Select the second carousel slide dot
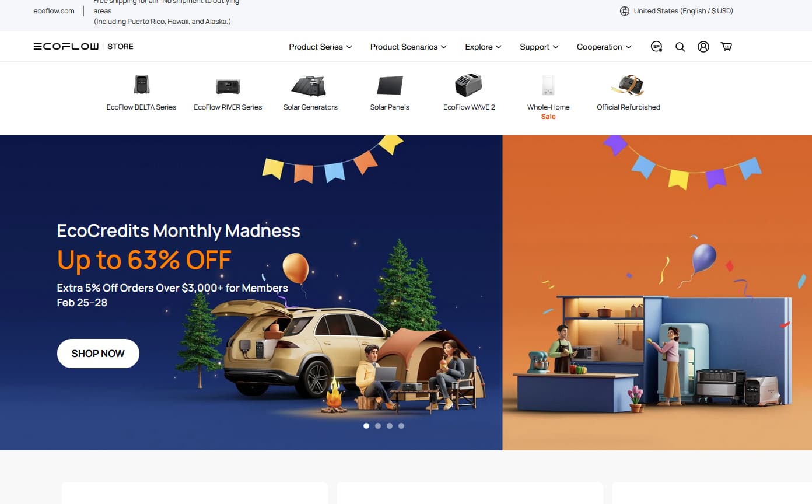 378,426
